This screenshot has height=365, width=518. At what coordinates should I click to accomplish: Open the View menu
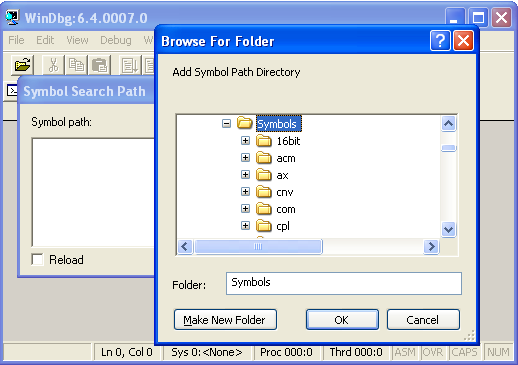click(x=77, y=40)
